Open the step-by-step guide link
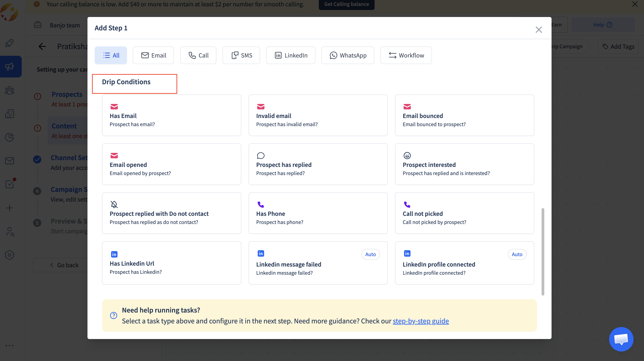This screenshot has height=361, width=644. pos(421,321)
